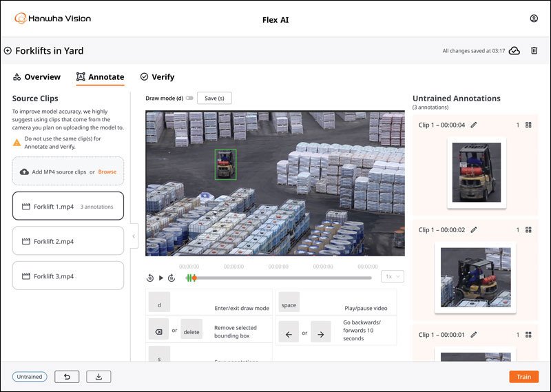Switch to the Annotate tab
The width and height of the screenshot is (551, 392).
point(100,76)
